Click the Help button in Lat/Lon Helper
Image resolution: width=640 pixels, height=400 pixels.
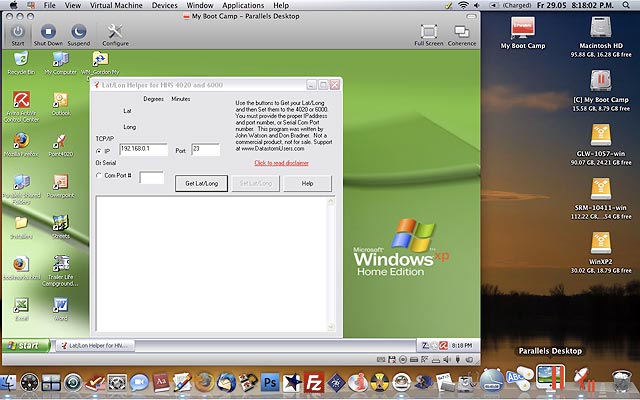point(307,184)
